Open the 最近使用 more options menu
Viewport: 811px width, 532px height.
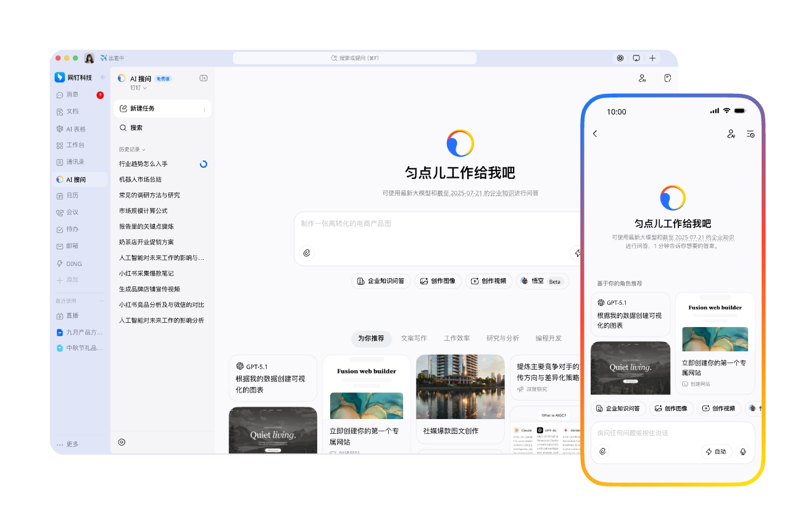pyautogui.click(x=102, y=301)
